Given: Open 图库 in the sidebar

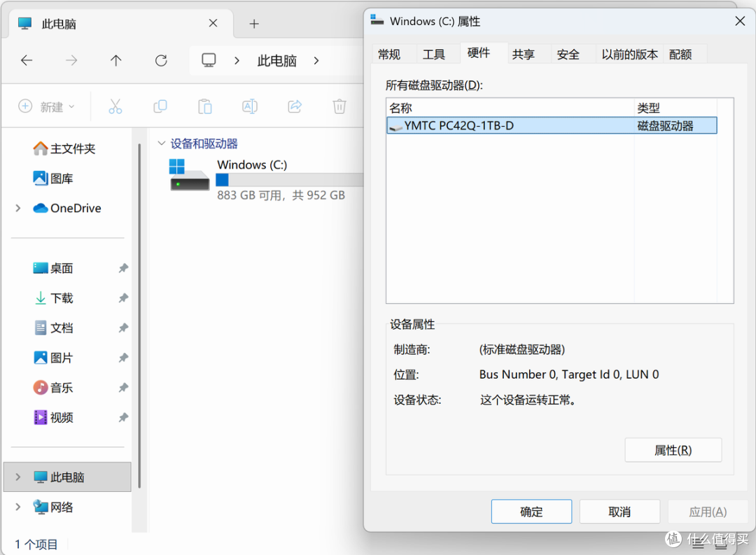Looking at the screenshot, I should (53, 178).
